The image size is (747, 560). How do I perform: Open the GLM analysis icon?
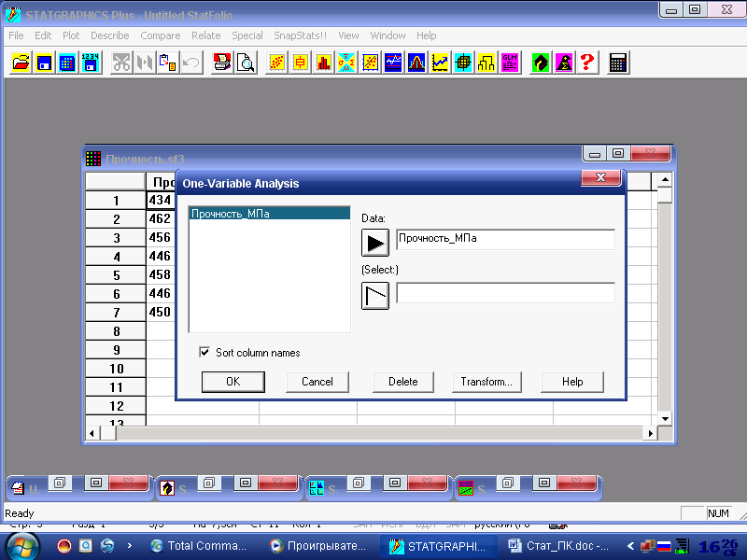[x=510, y=63]
